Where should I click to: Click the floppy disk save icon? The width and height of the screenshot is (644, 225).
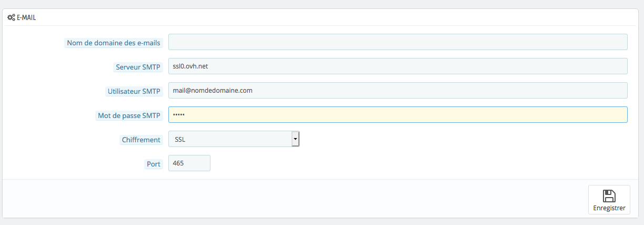609,196
